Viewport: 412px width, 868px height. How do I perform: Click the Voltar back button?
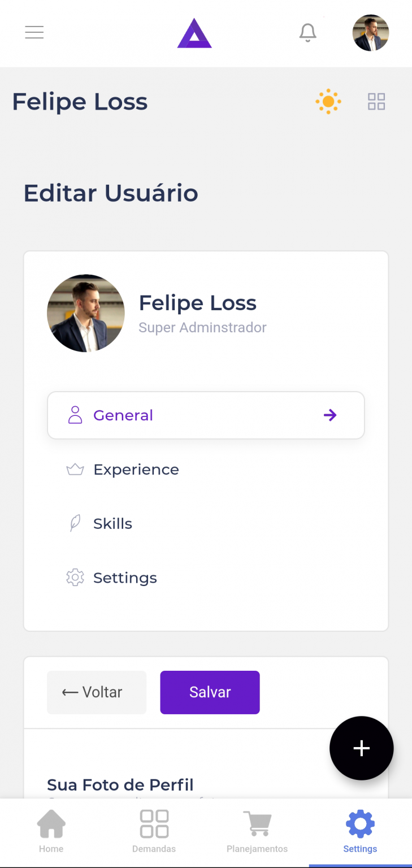97,692
